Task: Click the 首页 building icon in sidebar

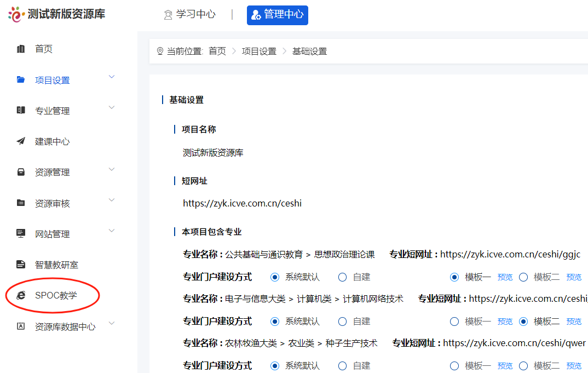Action: [21, 49]
